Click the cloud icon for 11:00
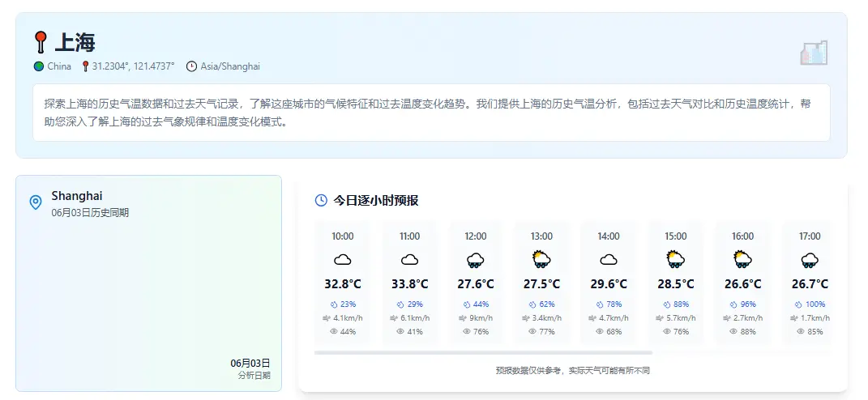The image size is (868, 400). click(409, 259)
